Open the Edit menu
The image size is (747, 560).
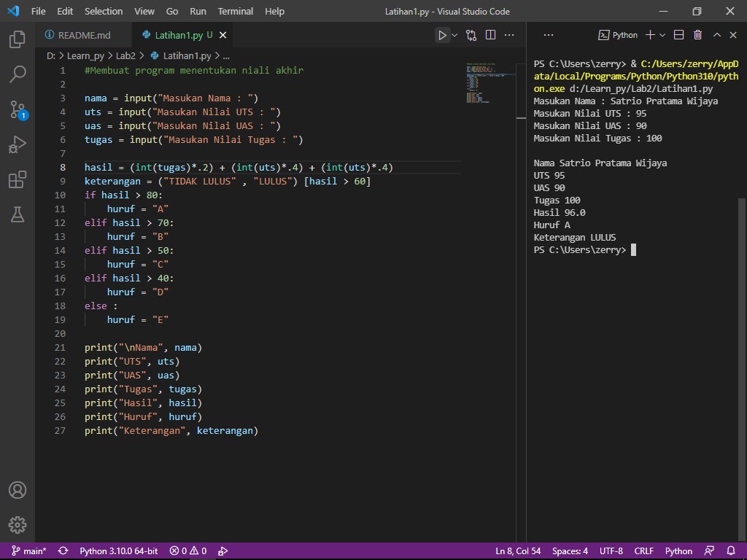pyautogui.click(x=65, y=12)
